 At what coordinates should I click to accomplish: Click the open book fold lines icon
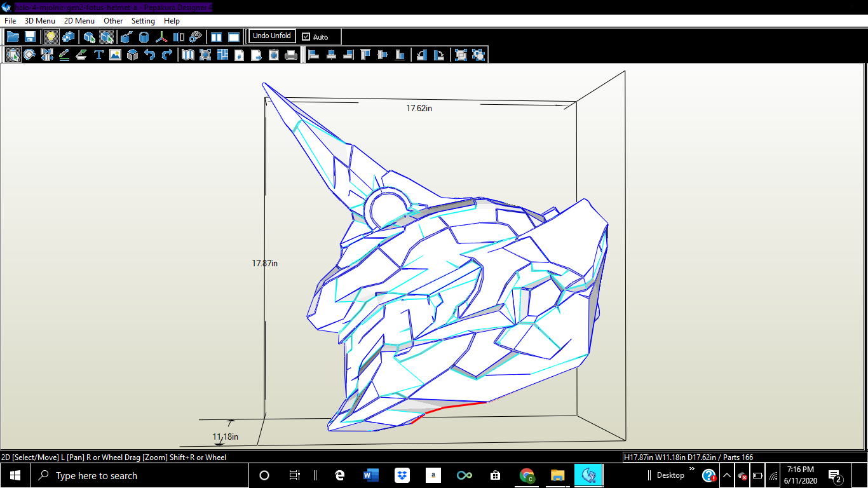[188, 55]
